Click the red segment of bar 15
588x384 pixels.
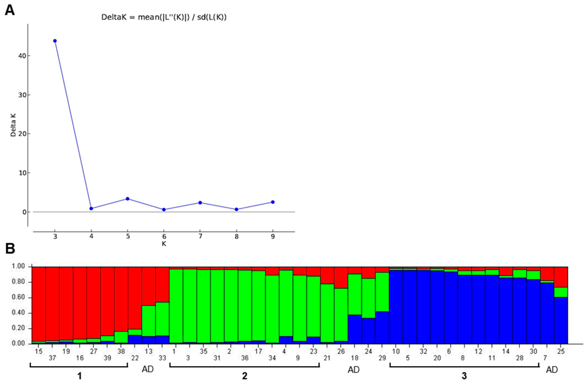tap(39, 304)
